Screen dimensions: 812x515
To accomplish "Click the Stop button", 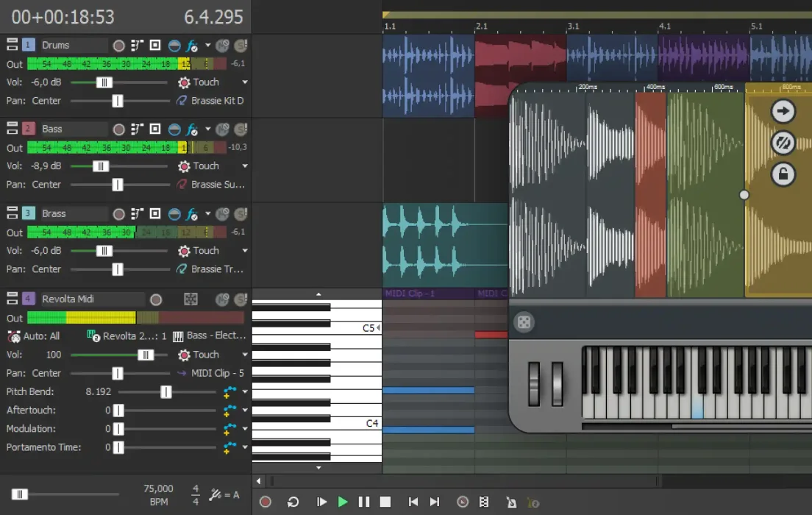I will pos(385,502).
